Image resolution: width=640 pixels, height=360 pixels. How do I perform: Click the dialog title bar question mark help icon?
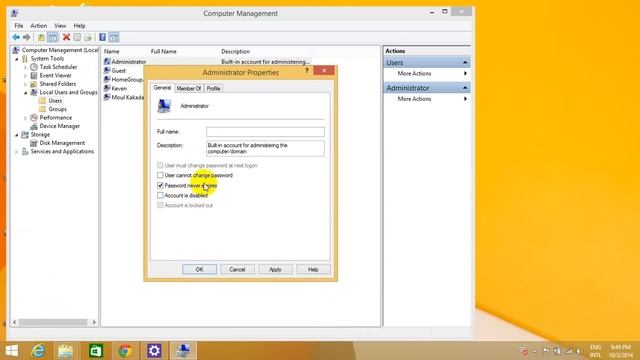(307, 71)
